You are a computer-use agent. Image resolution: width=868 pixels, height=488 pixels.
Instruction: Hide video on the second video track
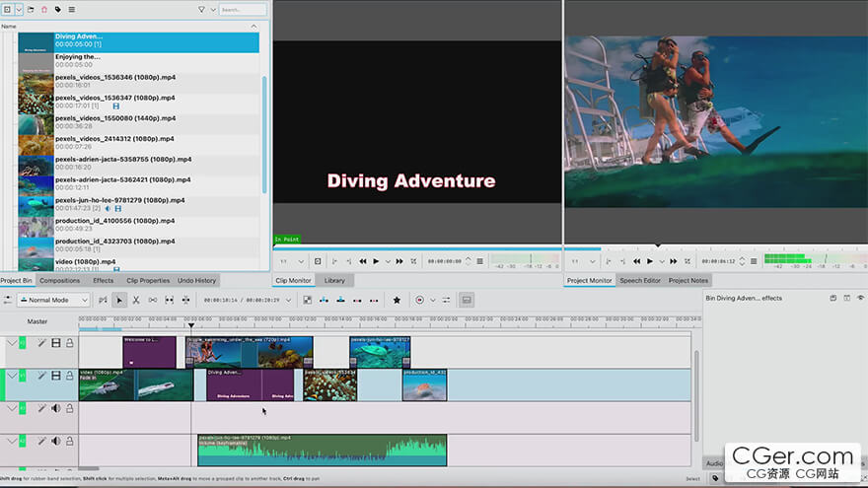(x=56, y=376)
